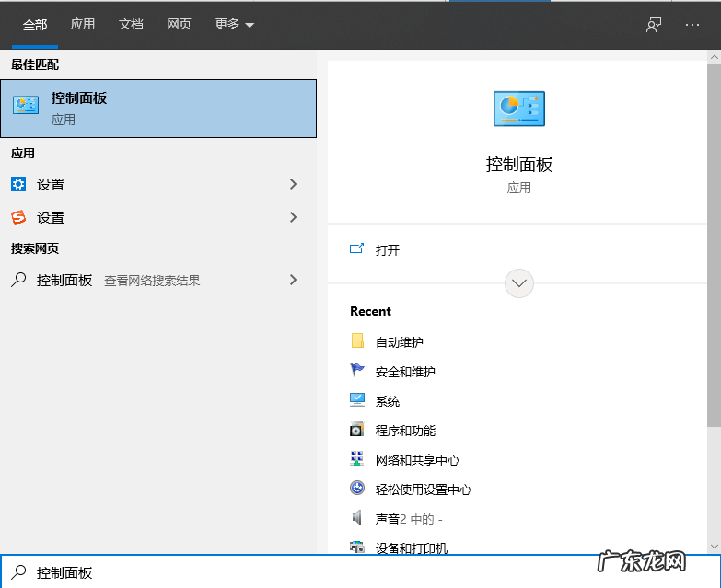Viewport: 721px width, 588px height.
Task: Click the orange Sogou Settings icon
Action: point(18,217)
